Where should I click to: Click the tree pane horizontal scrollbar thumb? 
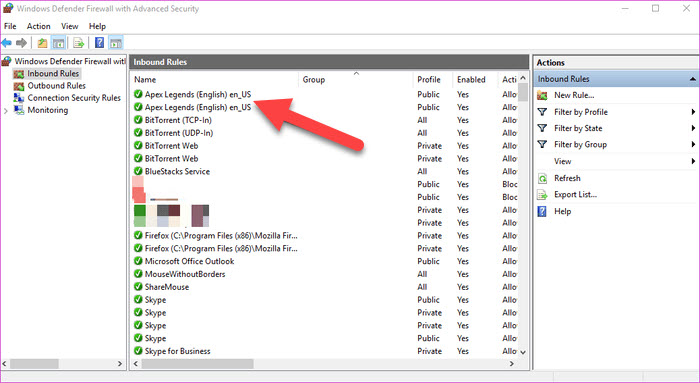click(34, 364)
